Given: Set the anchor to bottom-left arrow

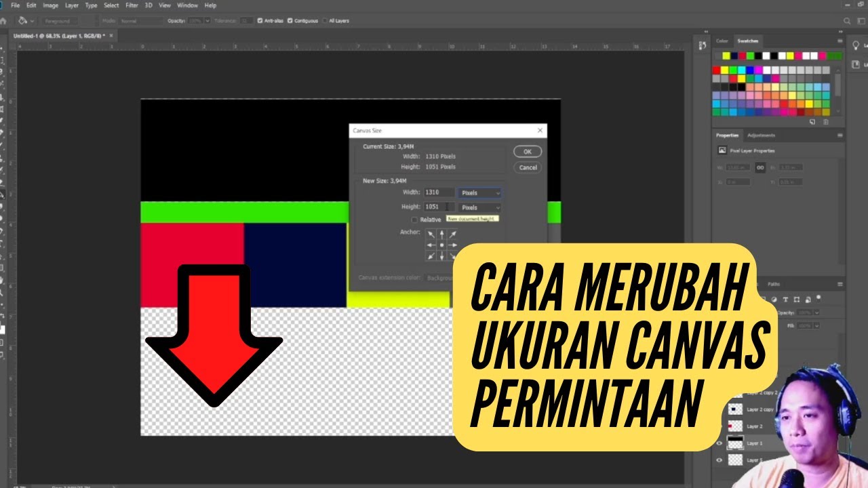Looking at the screenshot, I should [431, 256].
